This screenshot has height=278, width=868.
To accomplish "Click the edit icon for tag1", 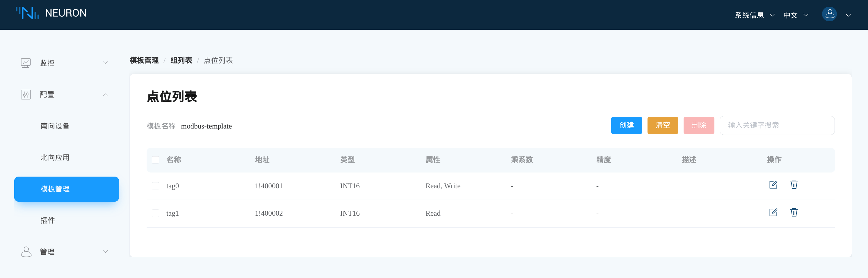I will pos(773,212).
